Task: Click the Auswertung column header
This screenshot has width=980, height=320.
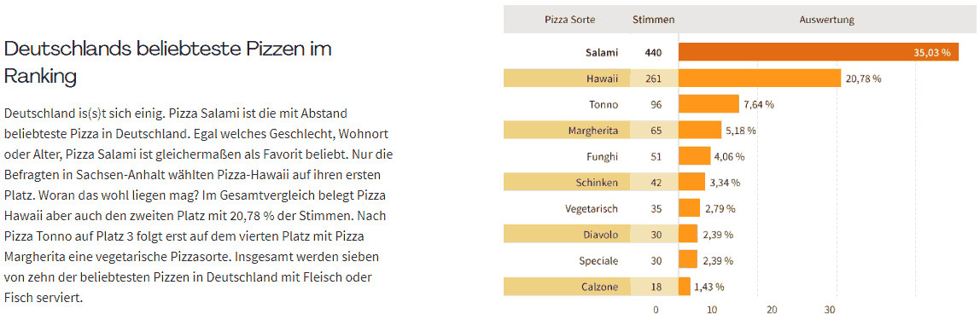Action: (x=826, y=20)
